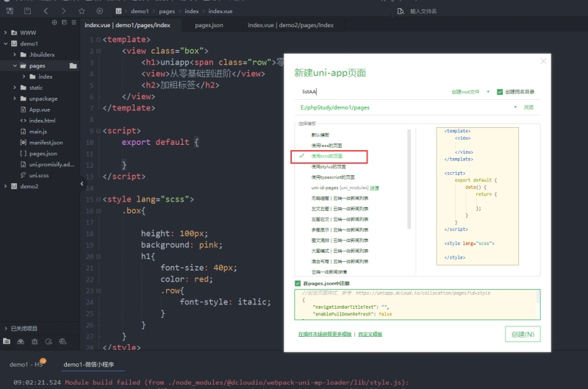
Task: Click the file search icon in toolbar
Action: point(401,11)
